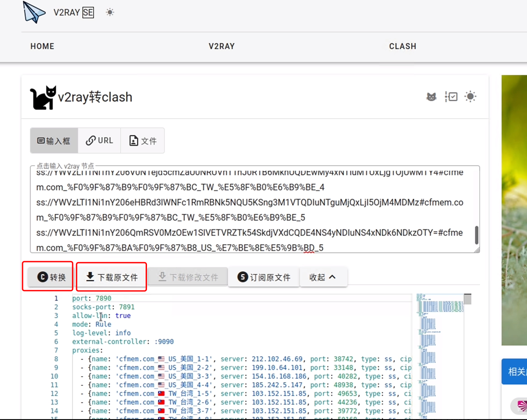Click the circled C icon in 转换
The image size is (527, 420).
coord(43,277)
